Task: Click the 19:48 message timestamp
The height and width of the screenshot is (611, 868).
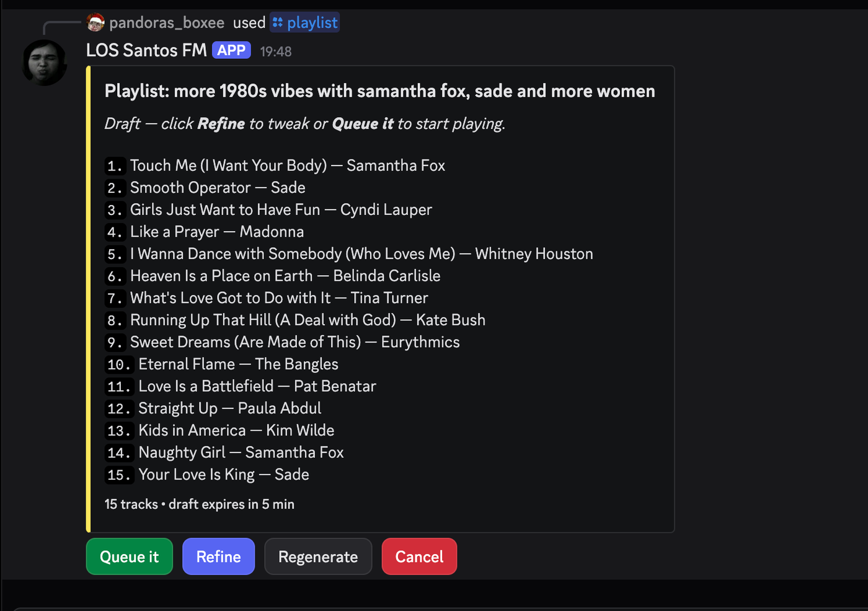Action: tap(275, 51)
